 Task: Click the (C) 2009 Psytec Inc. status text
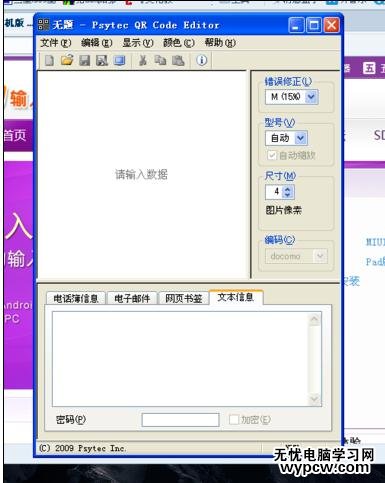tap(83, 448)
